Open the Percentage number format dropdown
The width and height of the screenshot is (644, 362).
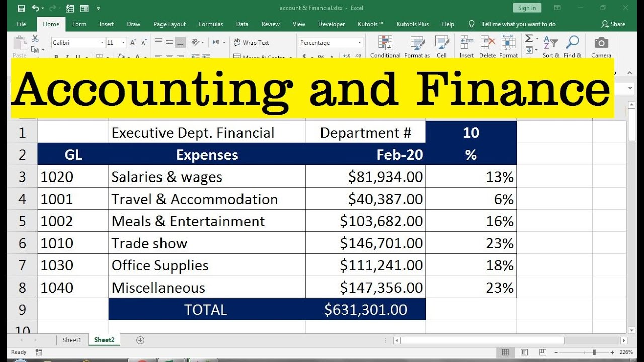(x=331, y=43)
